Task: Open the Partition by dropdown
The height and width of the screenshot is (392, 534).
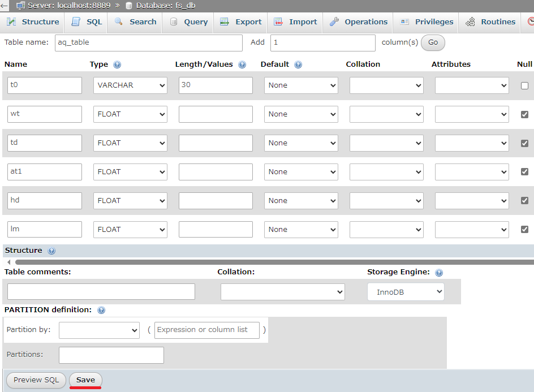Action: pos(99,330)
